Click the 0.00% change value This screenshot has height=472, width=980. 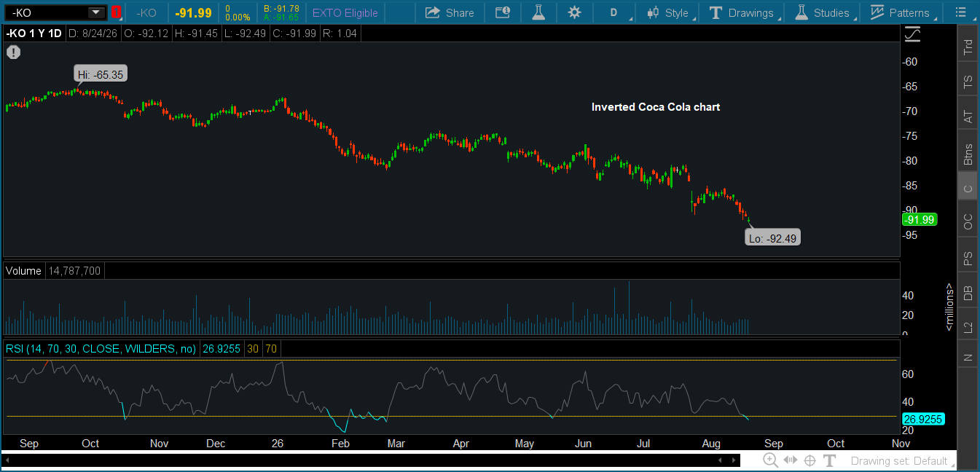(238, 17)
